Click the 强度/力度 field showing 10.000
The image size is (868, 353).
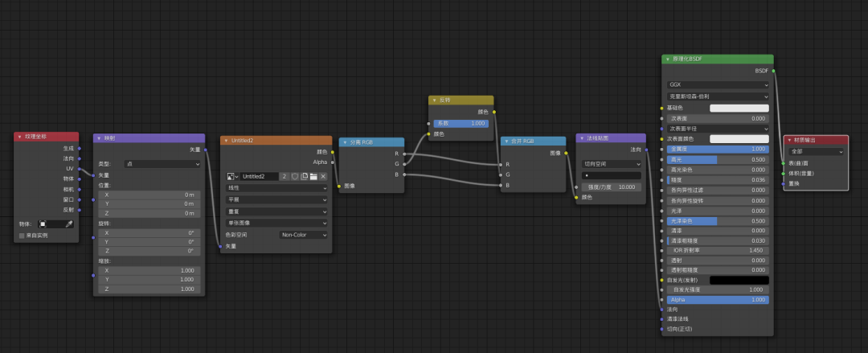coord(611,187)
